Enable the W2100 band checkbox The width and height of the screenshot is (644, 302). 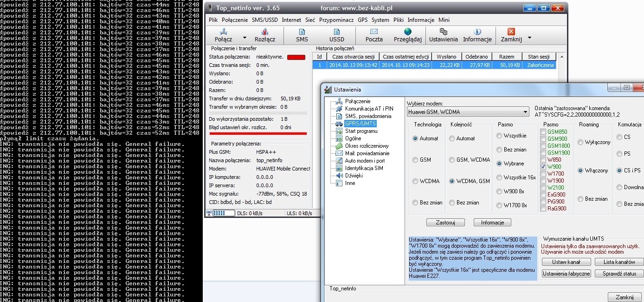(543, 188)
